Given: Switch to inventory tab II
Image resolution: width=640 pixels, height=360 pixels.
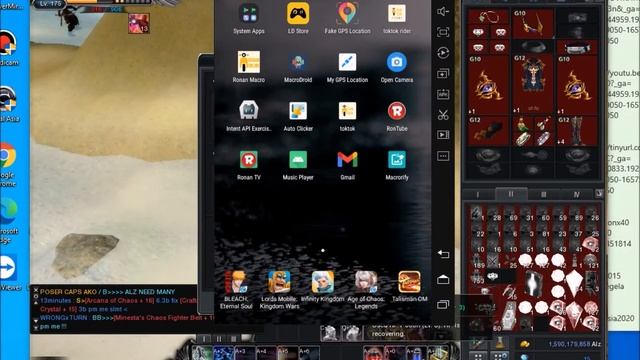Looking at the screenshot, I should (x=511, y=194).
